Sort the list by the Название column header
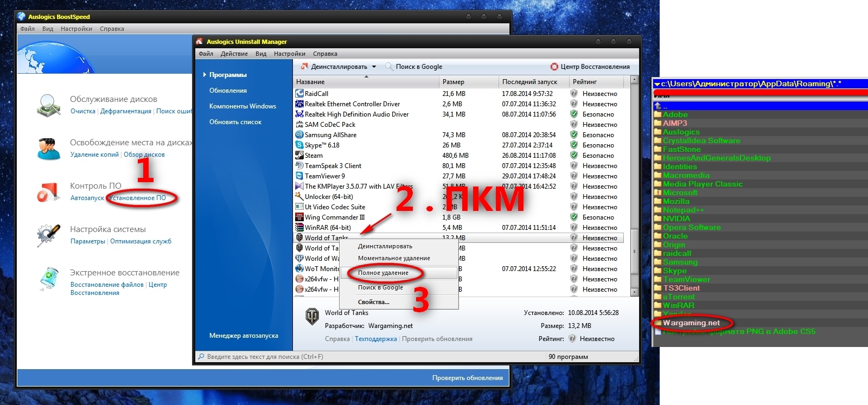This screenshot has height=405, width=868. (366, 82)
